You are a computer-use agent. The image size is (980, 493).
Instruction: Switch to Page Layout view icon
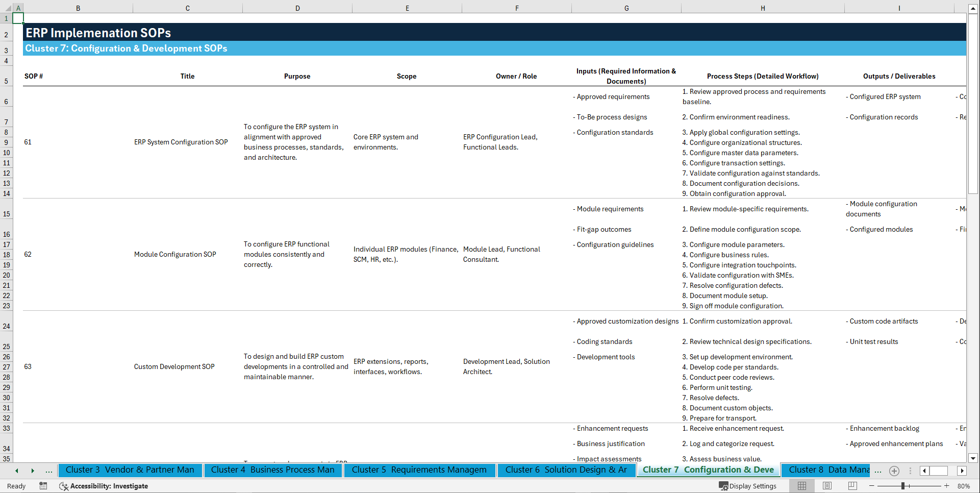[827, 486]
